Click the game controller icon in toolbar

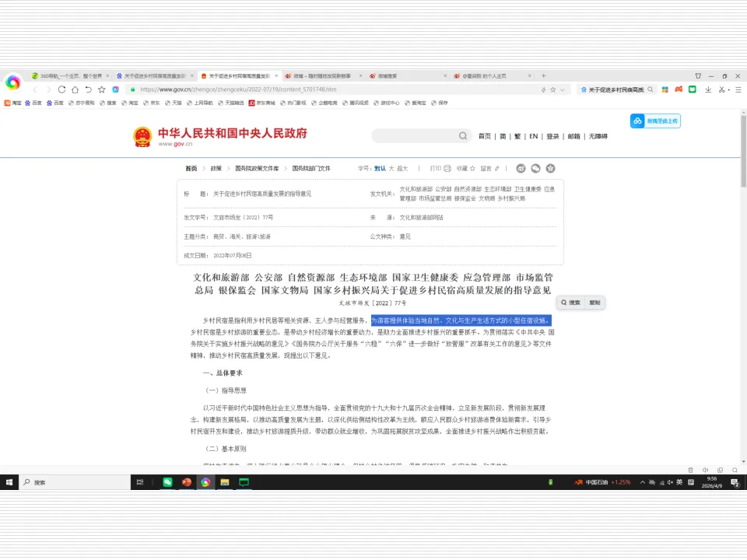pos(679,89)
